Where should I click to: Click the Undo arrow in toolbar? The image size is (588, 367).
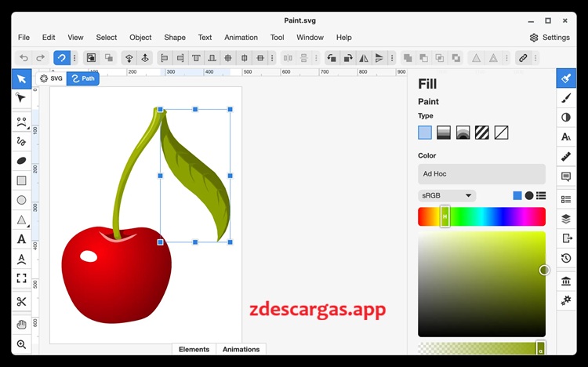click(24, 58)
